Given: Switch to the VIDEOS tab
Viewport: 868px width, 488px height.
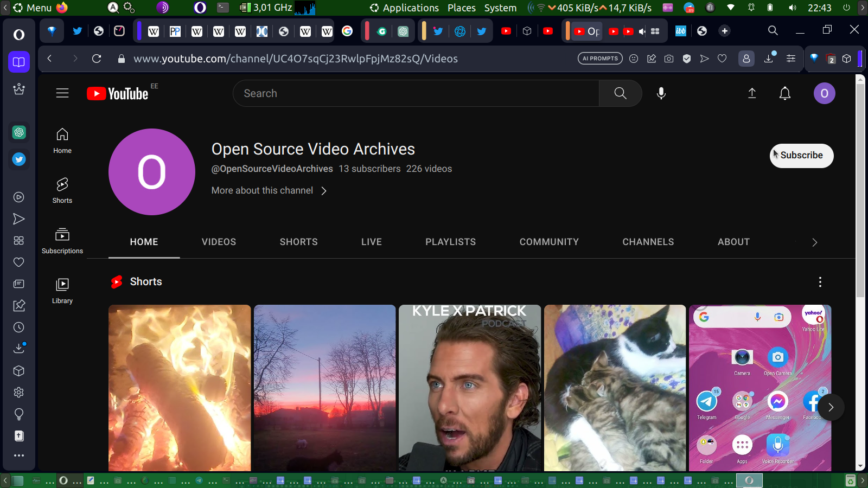Looking at the screenshot, I should click(219, 242).
